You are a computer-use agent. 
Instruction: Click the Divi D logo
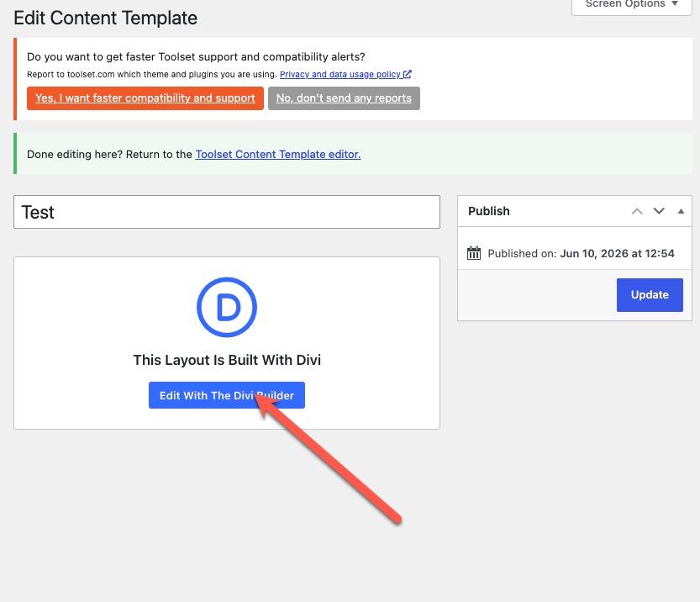coord(227,307)
